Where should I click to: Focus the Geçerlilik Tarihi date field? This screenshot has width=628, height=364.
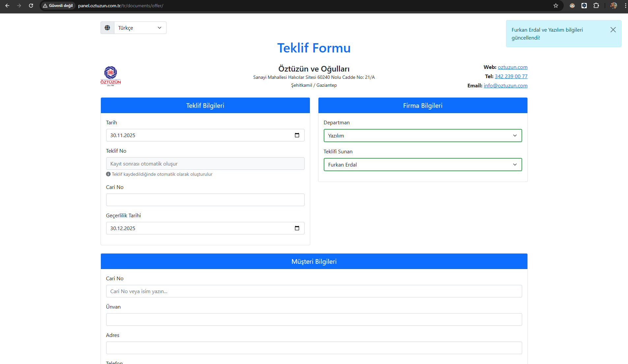[x=205, y=228]
